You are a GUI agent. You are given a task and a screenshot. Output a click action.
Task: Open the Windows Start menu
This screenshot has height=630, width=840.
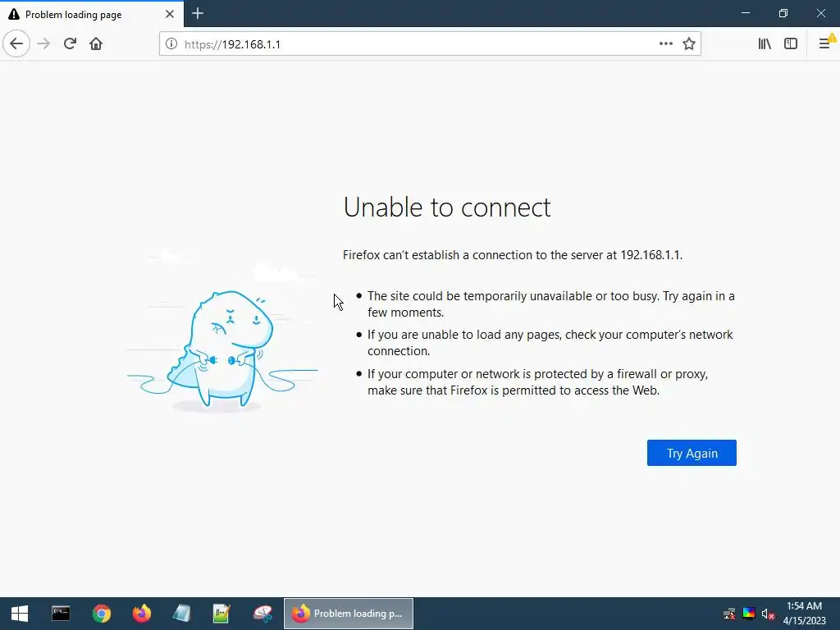pyautogui.click(x=20, y=614)
